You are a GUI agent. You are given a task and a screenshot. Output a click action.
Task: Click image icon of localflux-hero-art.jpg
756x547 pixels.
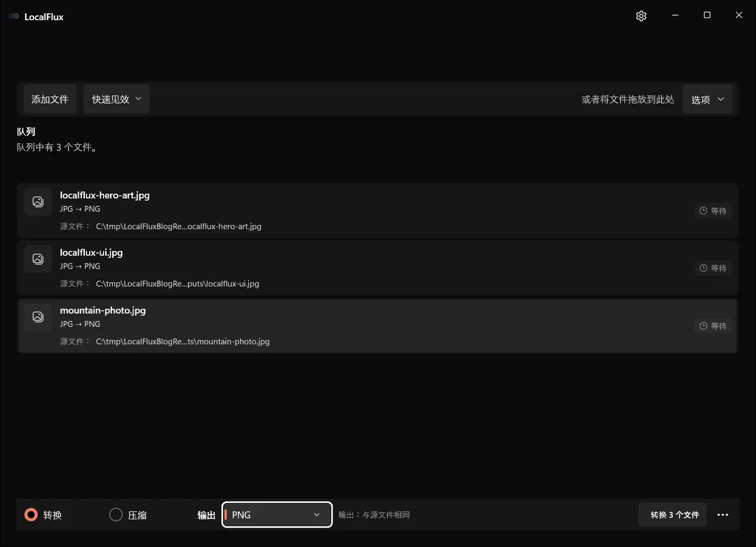coord(38,201)
